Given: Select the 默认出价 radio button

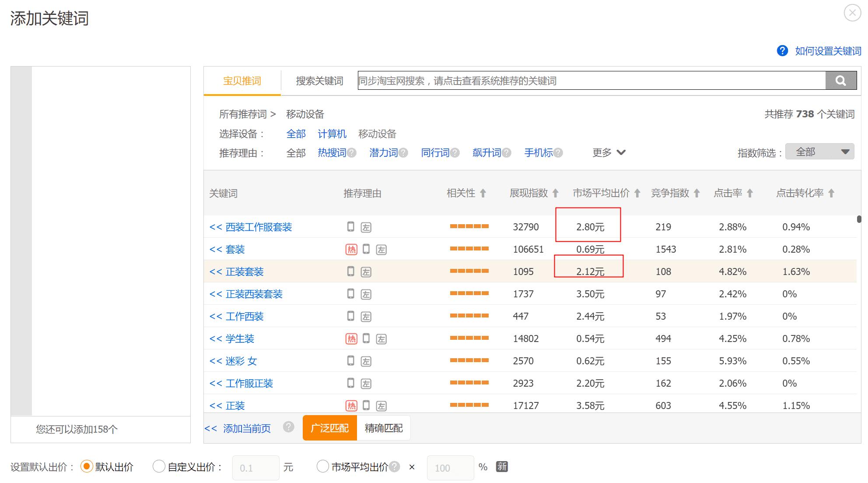Looking at the screenshot, I should click(87, 467).
